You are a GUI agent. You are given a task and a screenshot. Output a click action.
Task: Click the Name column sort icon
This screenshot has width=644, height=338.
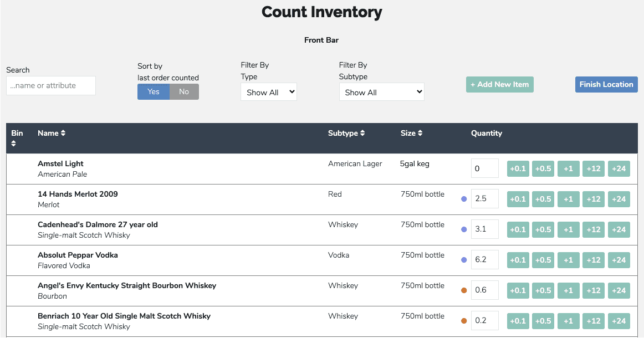63,133
